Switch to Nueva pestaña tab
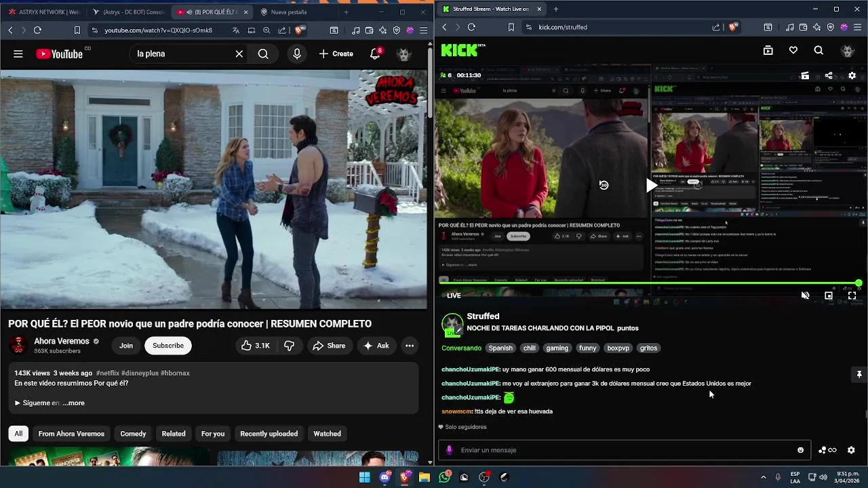Screen dimensions: 868x488 (296, 12)
